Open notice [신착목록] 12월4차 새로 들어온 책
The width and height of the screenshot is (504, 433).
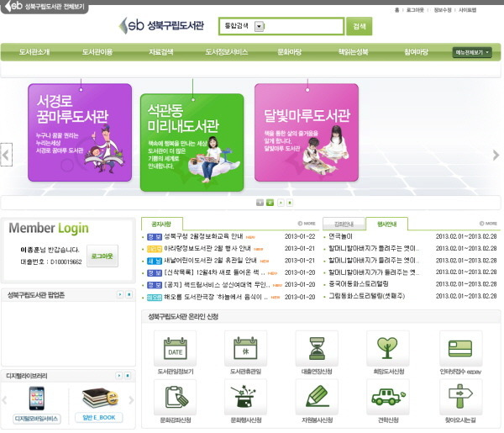214,272
